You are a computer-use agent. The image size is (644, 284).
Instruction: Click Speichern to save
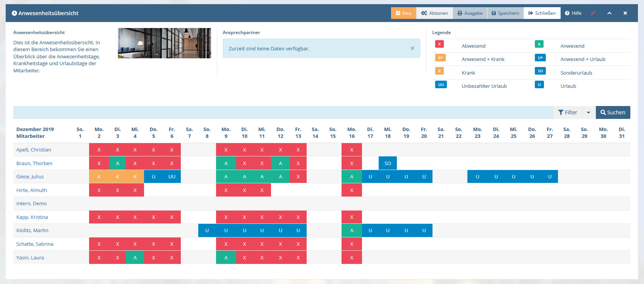coord(505,13)
